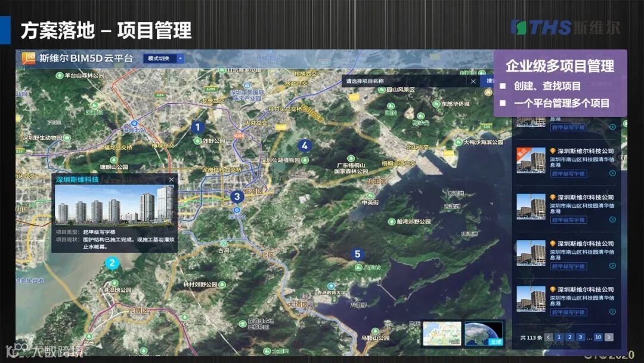Screen dimensions: 644x363
Task: Go to the previous page of projects
Action: pyautogui.click(x=548, y=337)
